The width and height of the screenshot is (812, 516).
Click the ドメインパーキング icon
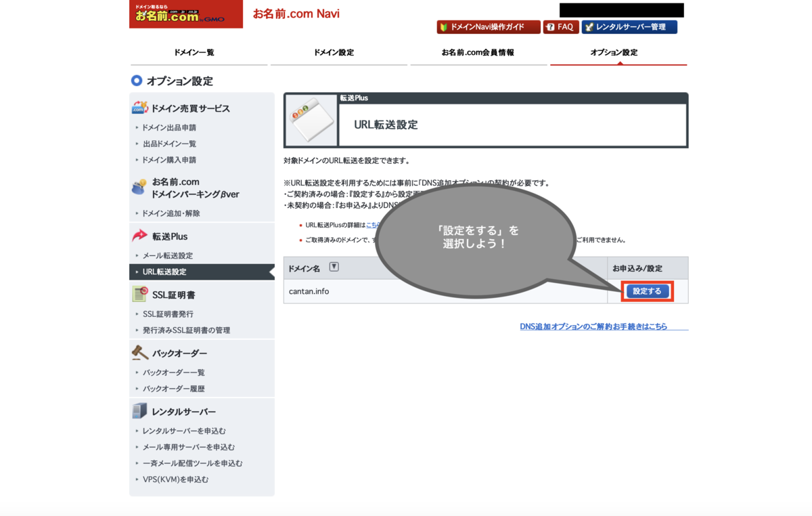(139, 187)
